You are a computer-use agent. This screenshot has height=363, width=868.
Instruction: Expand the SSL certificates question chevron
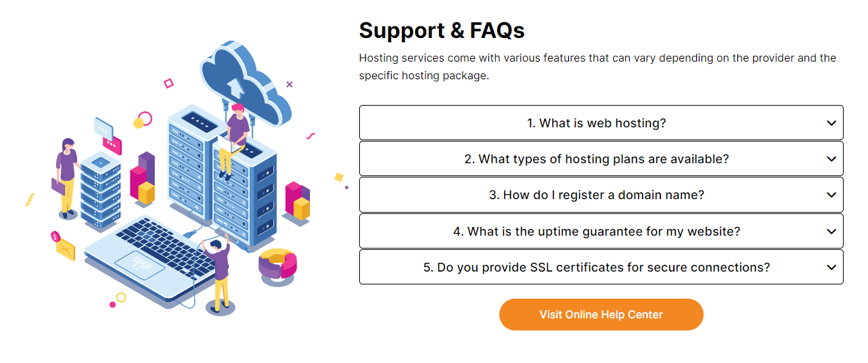point(831,268)
